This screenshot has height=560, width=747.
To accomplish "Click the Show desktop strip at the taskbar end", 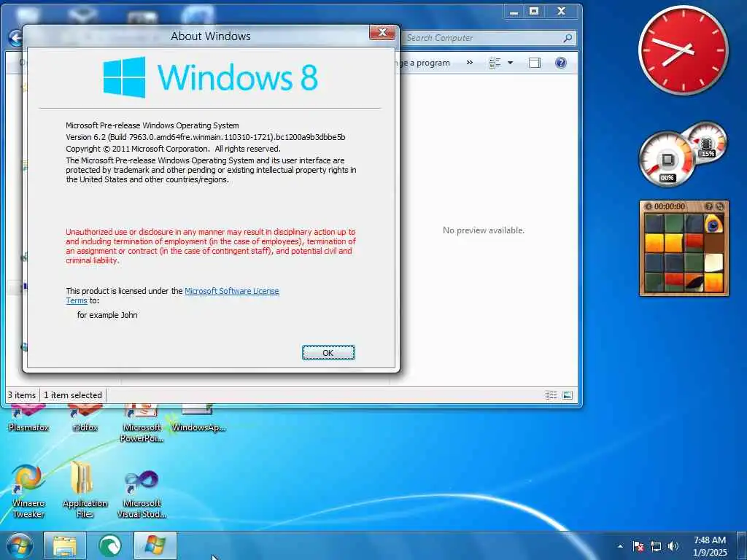I will (x=742, y=545).
